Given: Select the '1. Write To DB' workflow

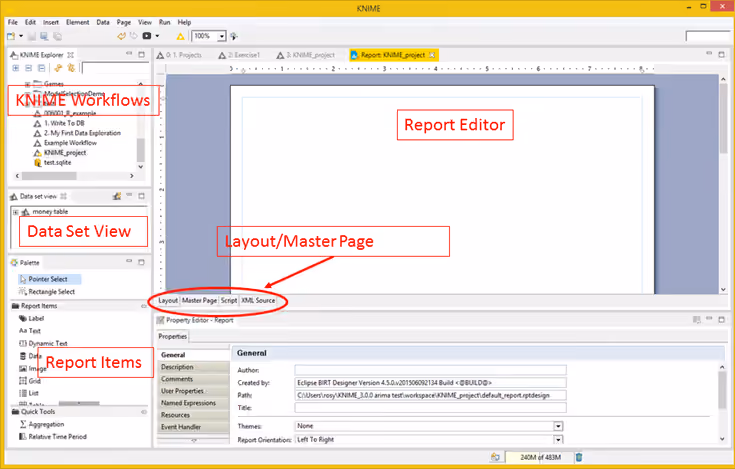Looking at the screenshot, I should (64, 123).
